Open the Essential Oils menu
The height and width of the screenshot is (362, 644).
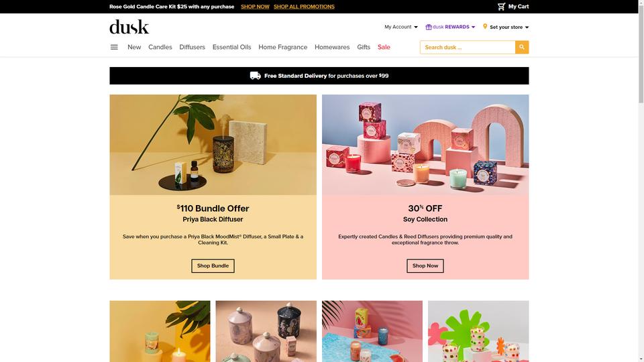click(x=231, y=47)
